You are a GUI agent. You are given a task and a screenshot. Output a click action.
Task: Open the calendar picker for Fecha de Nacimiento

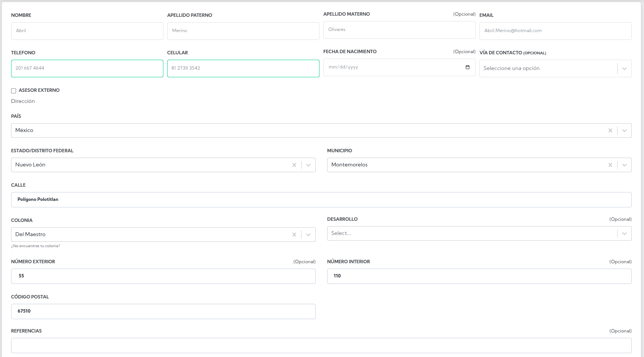467,67
